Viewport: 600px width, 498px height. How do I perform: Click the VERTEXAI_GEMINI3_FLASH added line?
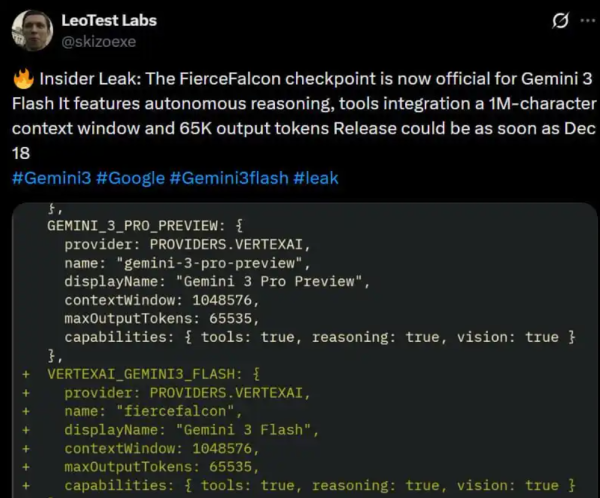coord(147,374)
